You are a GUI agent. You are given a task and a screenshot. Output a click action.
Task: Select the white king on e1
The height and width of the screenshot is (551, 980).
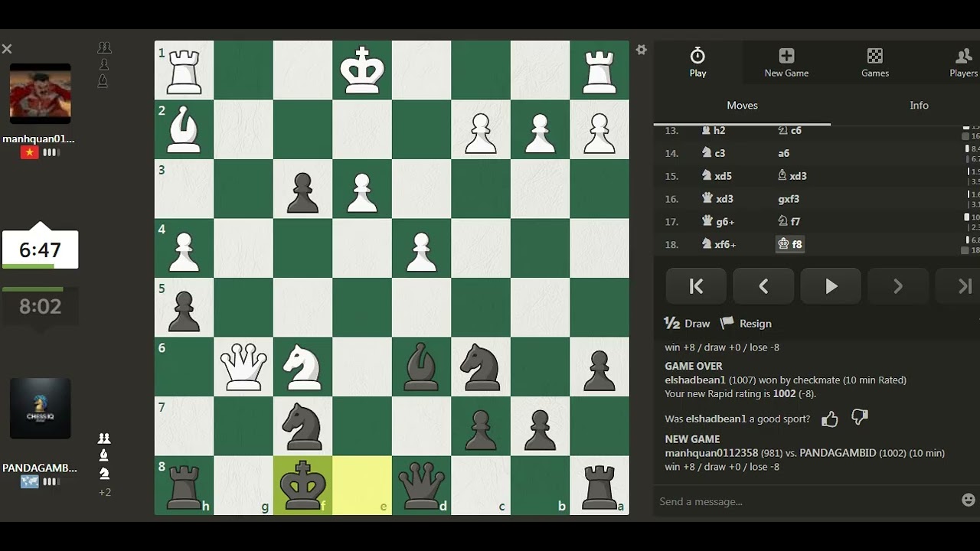(362, 70)
